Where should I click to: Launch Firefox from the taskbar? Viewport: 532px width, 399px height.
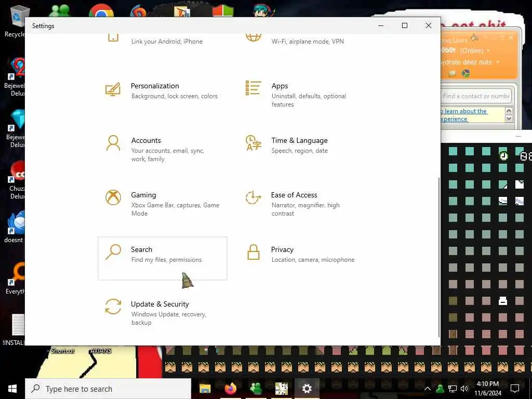click(x=230, y=389)
